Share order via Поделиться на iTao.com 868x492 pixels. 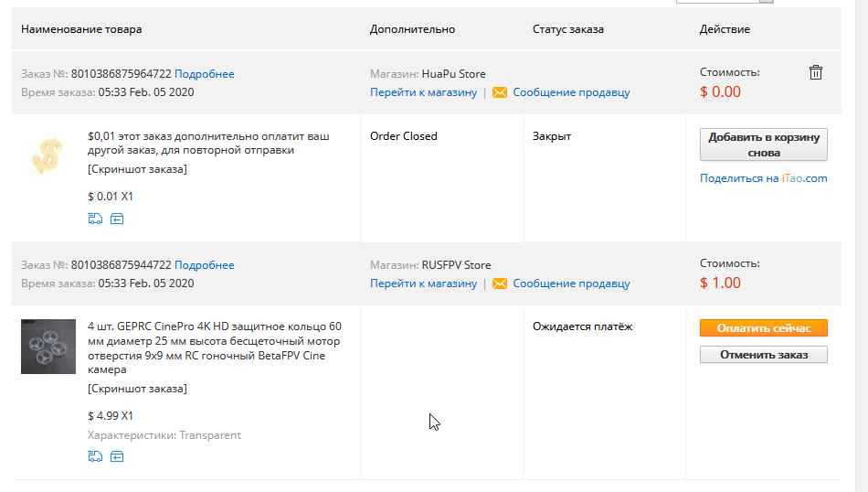(x=763, y=178)
